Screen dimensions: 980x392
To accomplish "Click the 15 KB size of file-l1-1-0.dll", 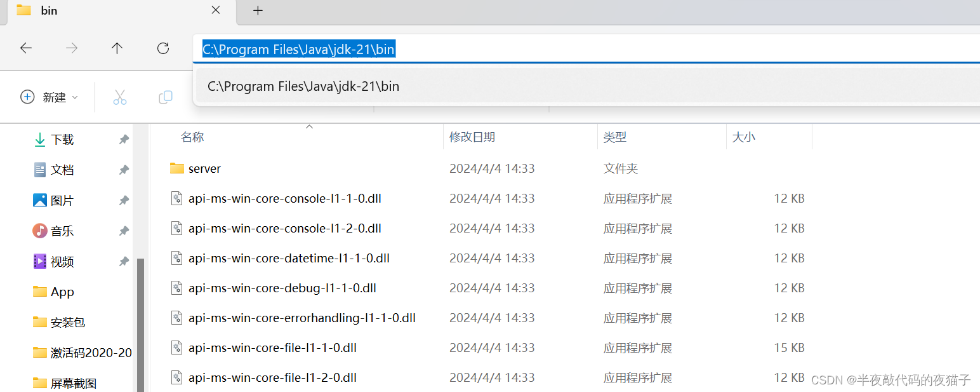I will pos(789,348).
